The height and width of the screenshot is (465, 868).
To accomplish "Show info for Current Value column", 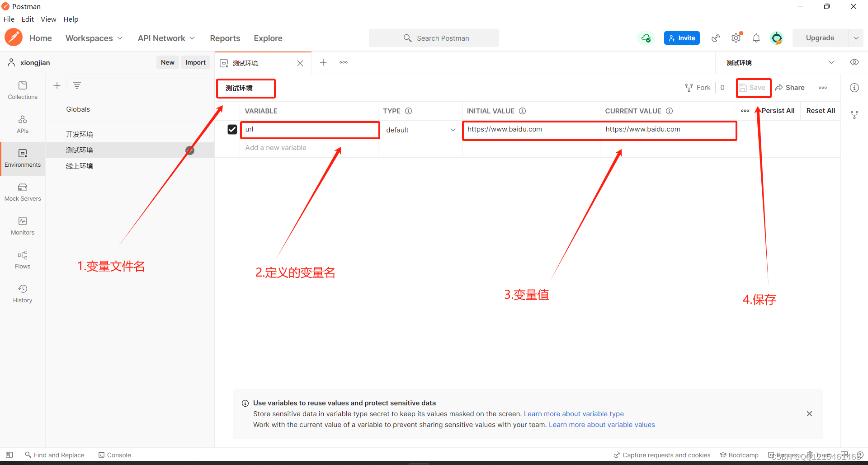I will coord(670,111).
